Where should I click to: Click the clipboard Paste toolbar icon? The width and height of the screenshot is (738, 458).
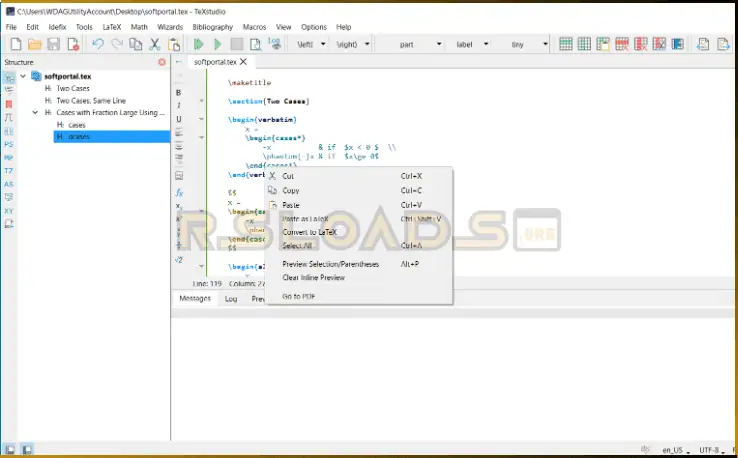174,44
